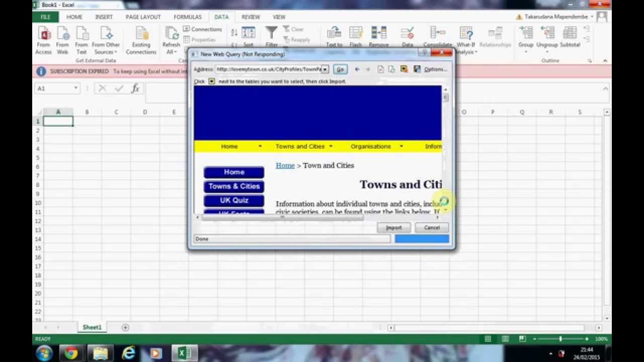Screen dimensions: 644x362
Task: Click the From Text icon
Action: [x=82, y=40]
